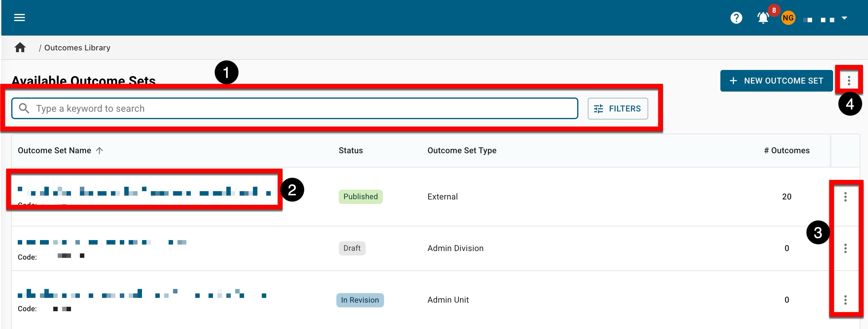
Task: Open the Admin Unit outcome set link
Action: click(x=141, y=295)
